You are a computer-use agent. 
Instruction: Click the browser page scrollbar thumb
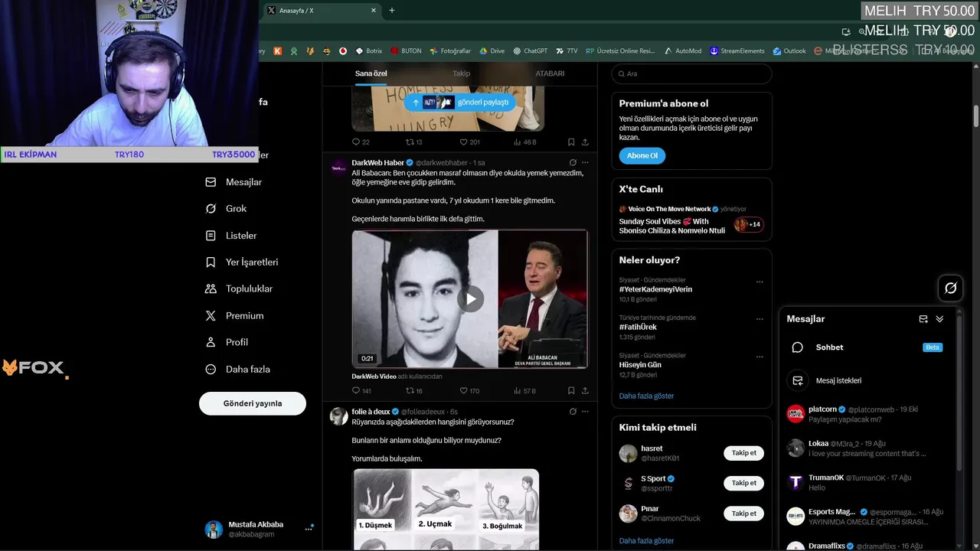(976, 117)
